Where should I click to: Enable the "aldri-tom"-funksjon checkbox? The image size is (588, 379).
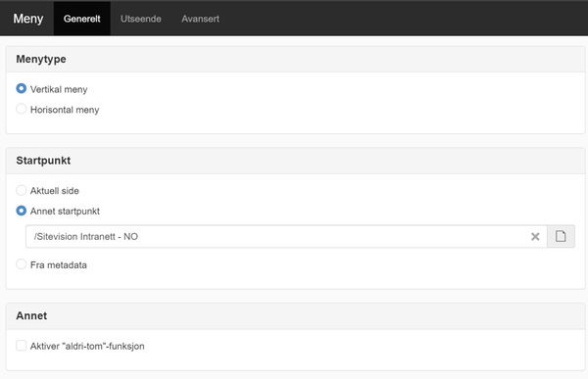[x=22, y=346]
